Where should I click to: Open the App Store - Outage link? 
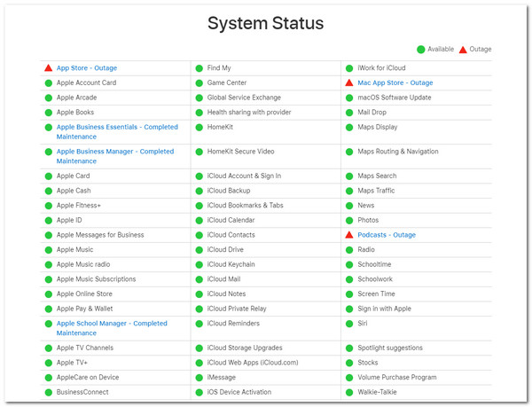click(x=87, y=68)
